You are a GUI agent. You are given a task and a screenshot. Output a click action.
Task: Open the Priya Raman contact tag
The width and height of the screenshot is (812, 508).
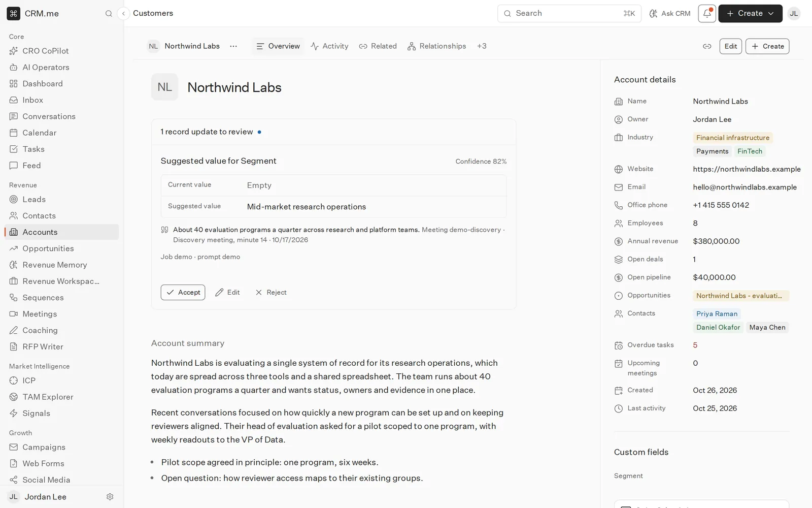click(717, 314)
